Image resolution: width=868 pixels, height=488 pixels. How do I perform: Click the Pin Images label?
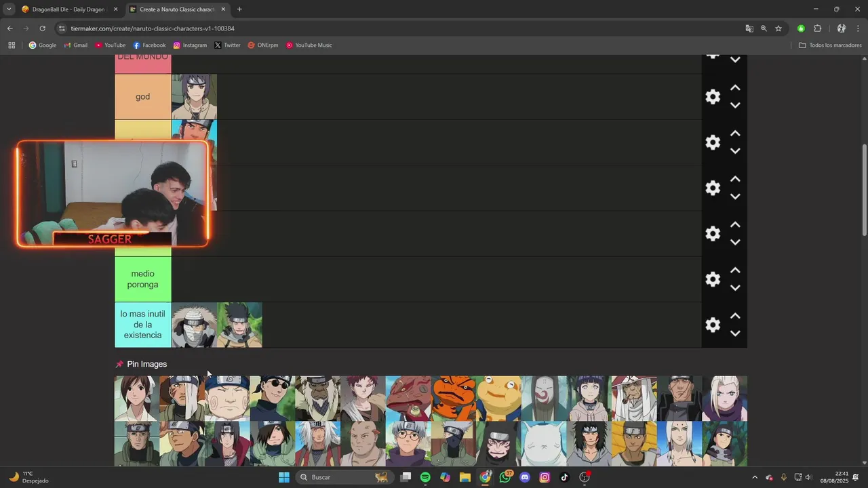pyautogui.click(x=146, y=364)
